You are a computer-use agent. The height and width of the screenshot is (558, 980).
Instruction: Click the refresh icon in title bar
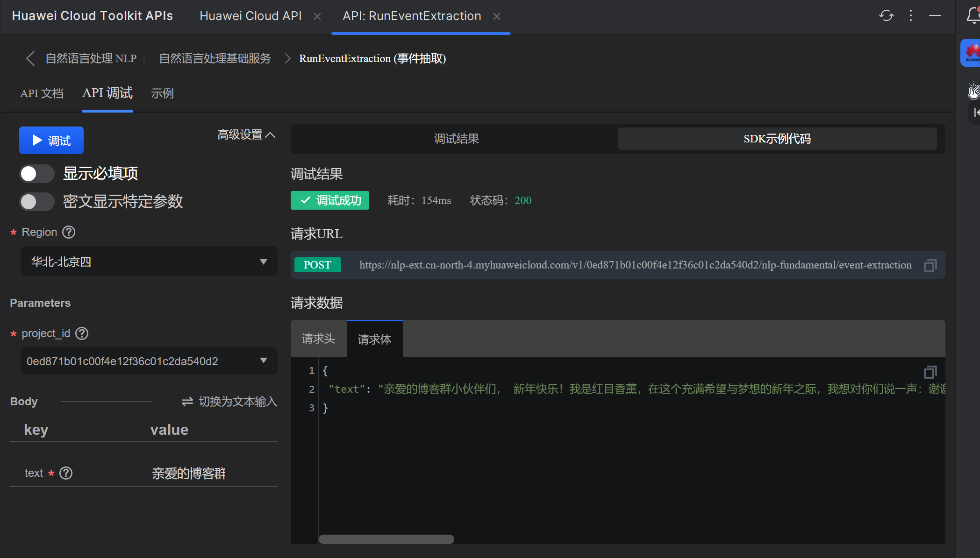click(x=886, y=16)
